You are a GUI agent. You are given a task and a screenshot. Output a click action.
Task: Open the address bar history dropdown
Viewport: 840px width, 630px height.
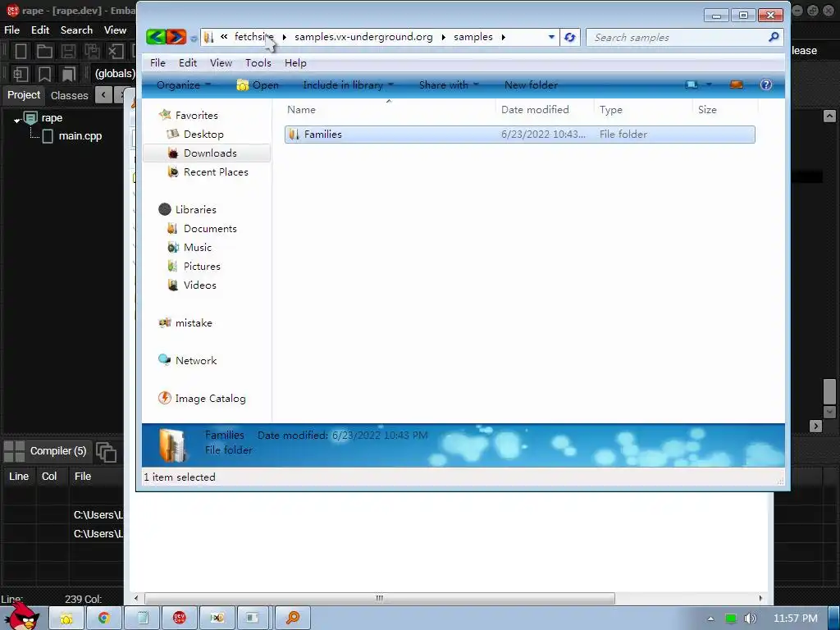551,37
